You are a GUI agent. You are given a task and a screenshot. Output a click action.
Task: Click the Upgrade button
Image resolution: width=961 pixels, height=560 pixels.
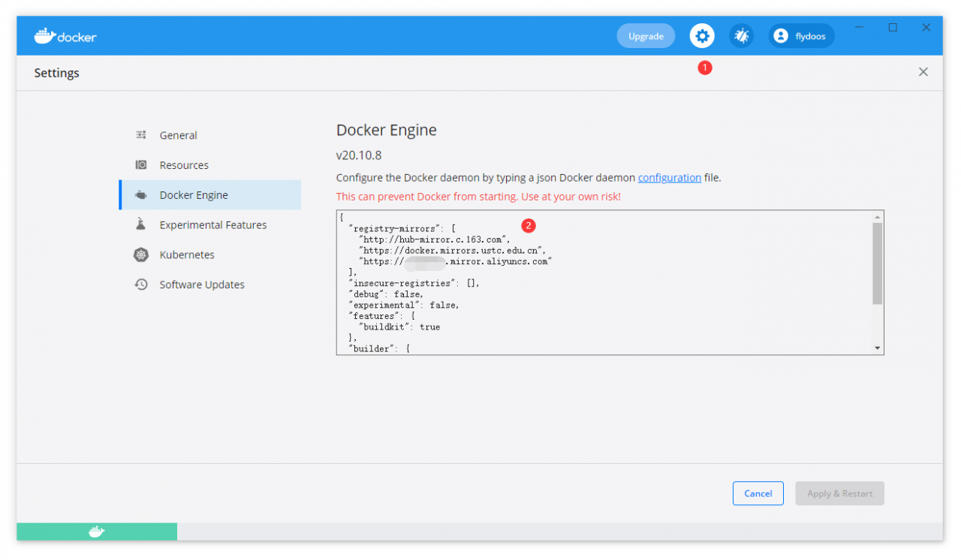(x=646, y=35)
